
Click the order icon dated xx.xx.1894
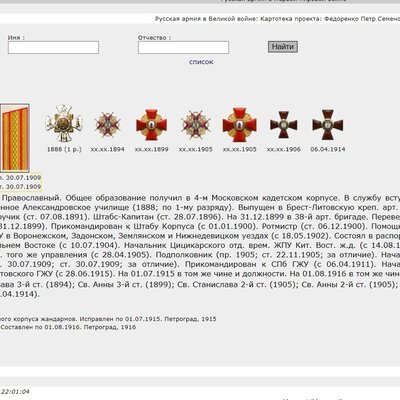pyautogui.click(x=108, y=125)
